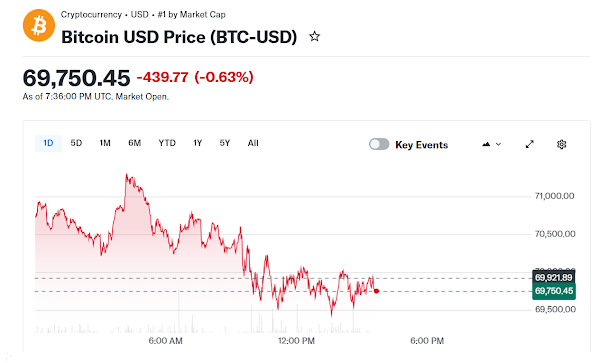
Task: Select the 1D time range tab
Action: pyautogui.click(x=48, y=143)
